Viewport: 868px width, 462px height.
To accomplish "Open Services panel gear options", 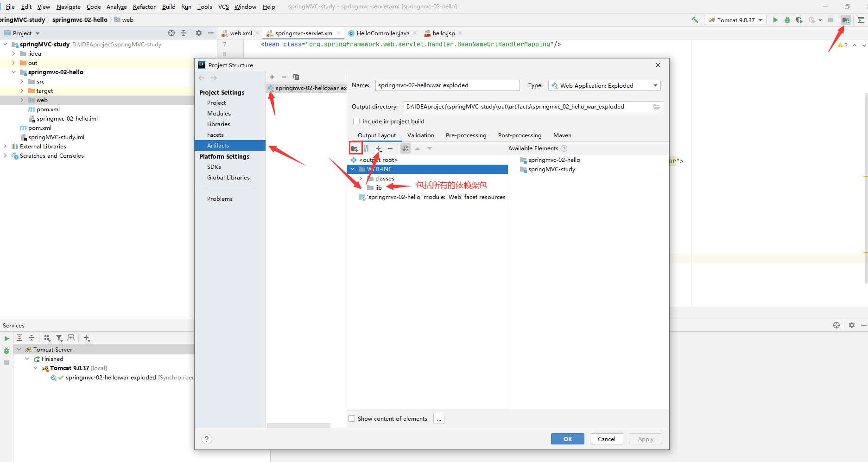I will [852, 325].
